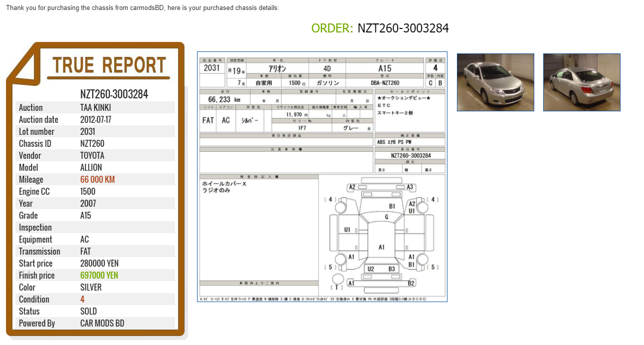This screenshot has height=345, width=644.
Task: Click the Powered By CAR MODS BD value
Action: (102, 324)
